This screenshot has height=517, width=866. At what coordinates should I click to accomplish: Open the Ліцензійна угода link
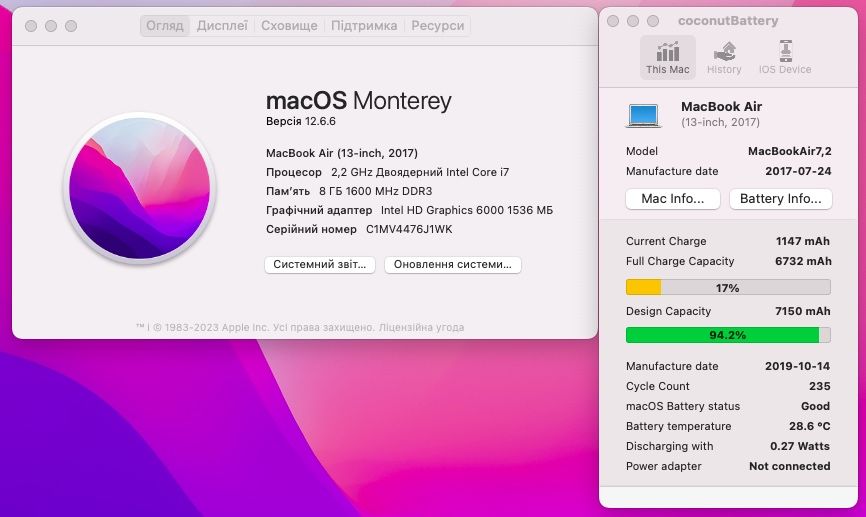pyautogui.click(x=421, y=328)
